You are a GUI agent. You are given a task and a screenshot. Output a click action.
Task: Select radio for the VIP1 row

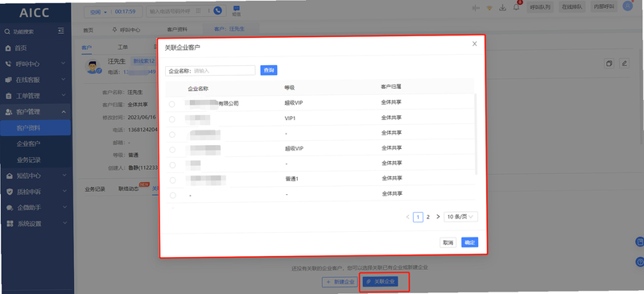coord(172,119)
